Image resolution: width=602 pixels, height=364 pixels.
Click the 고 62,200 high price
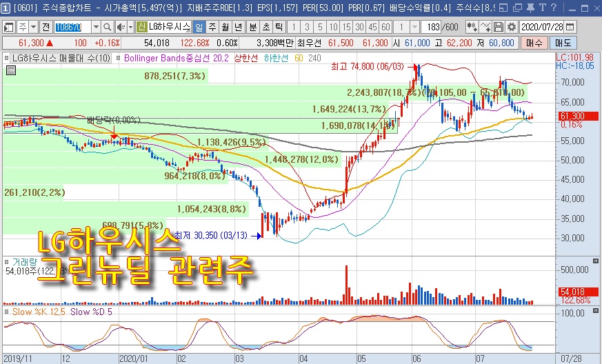453,43
